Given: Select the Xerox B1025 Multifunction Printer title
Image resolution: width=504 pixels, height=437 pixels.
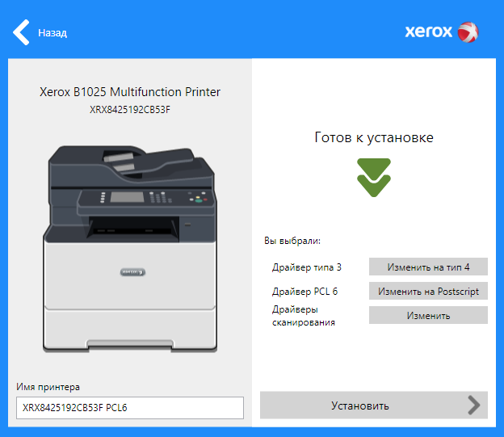Looking at the screenshot, I should coord(130,92).
